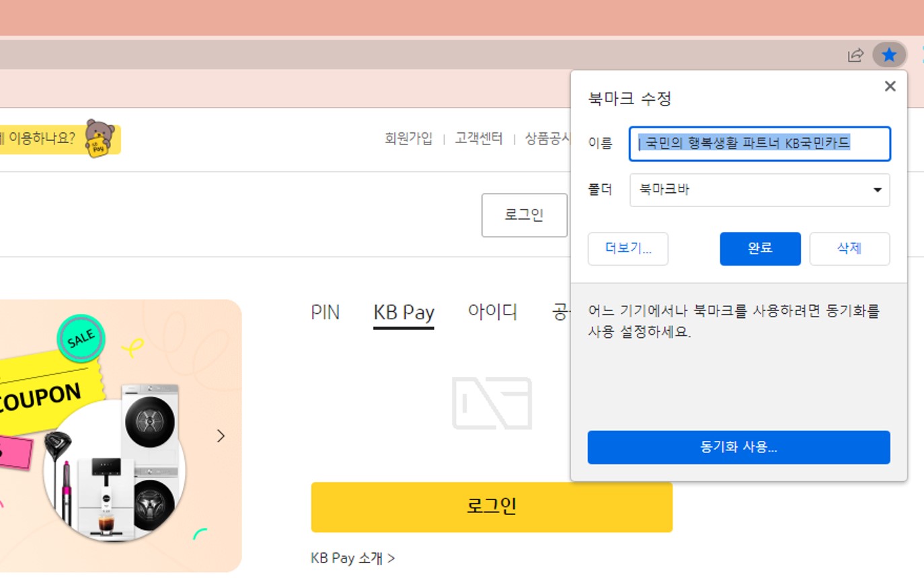924x578 pixels.
Task: Close the bookmark edit popup
Action: point(890,86)
